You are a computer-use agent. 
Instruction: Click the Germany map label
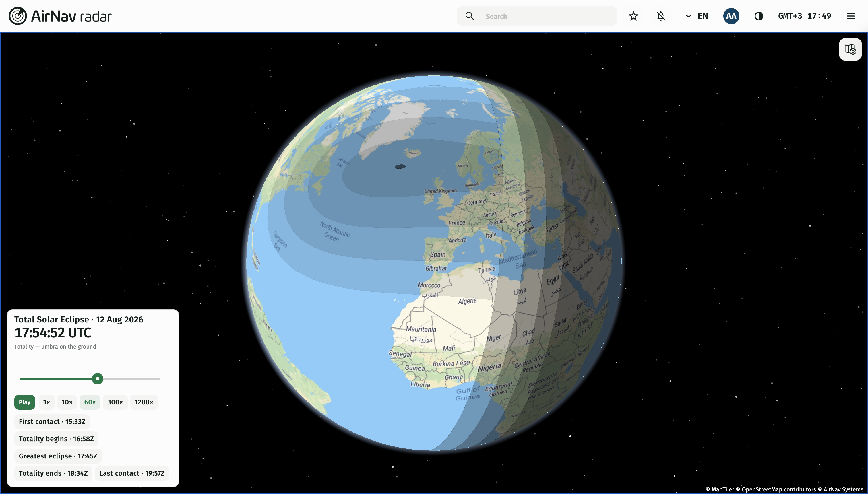tap(476, 202)
